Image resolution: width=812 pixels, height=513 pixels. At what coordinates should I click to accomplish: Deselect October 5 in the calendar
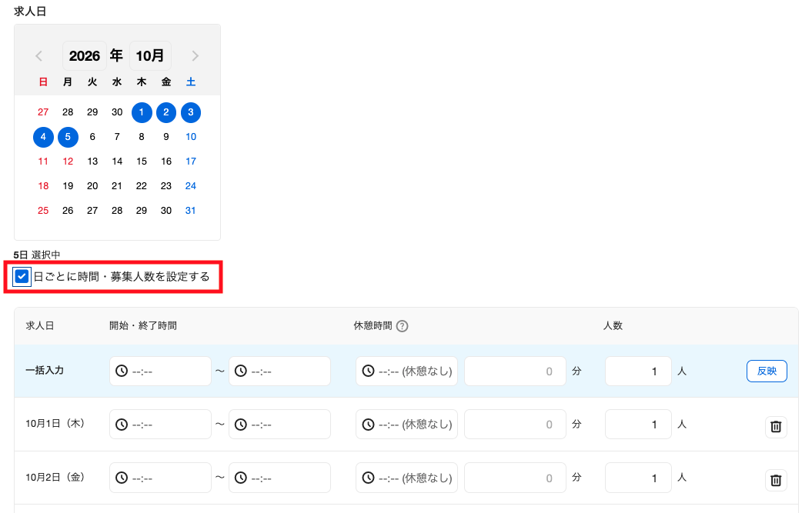pos(68,137)
